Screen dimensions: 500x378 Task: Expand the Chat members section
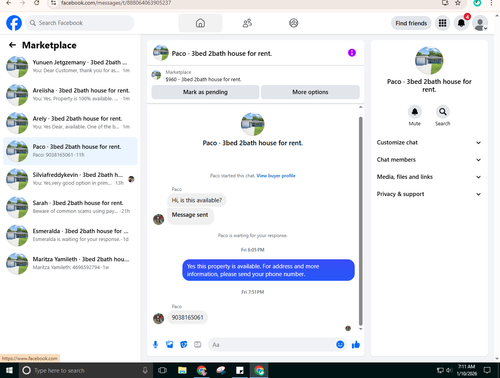pos(429,160)
